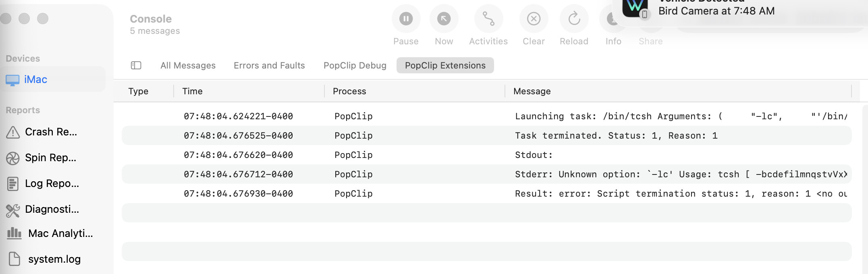This screenshot has width=868, height=274.
Task: Open Mac Analytics Data in sidebar
Action: pos(60,234)
